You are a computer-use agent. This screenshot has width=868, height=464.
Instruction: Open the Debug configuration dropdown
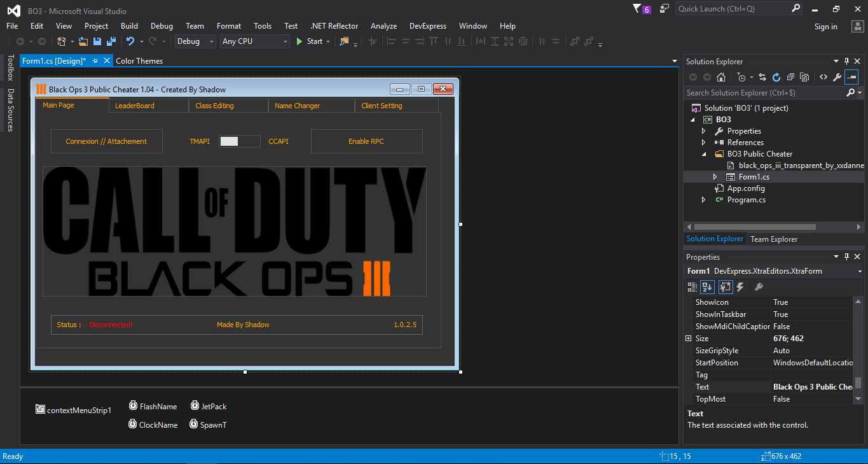196,41
